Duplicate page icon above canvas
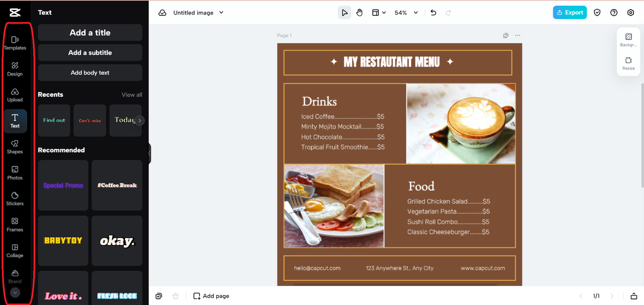Screen dimensions: 644x305 pos(506,36)
